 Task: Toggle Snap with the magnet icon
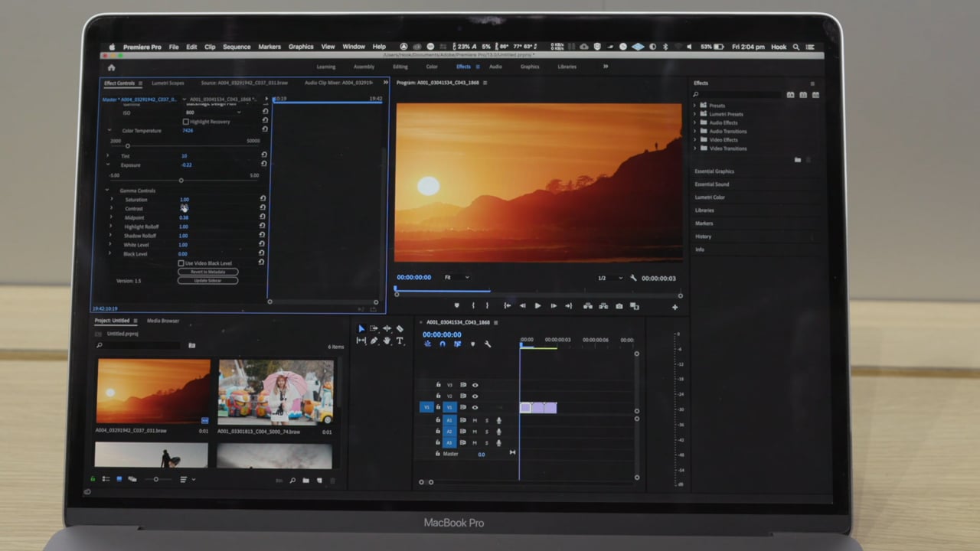click(x=443, y=344)
